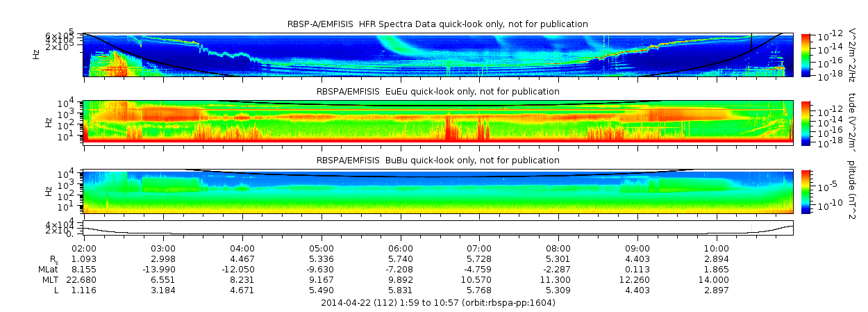This screenshot has height=312, width=868.
Task: Click the L value 3.184
Action: 163,290
